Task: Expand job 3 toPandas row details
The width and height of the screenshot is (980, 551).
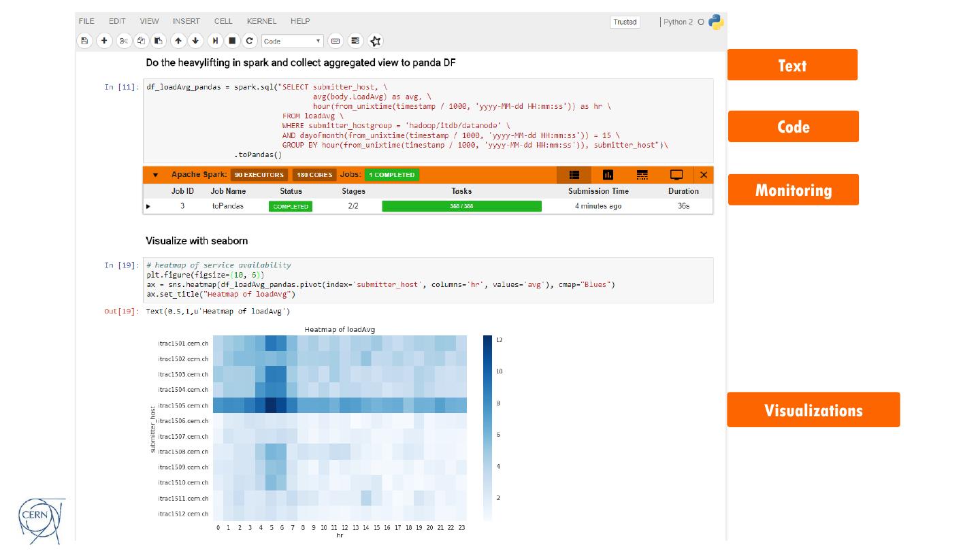Action: 148,206
